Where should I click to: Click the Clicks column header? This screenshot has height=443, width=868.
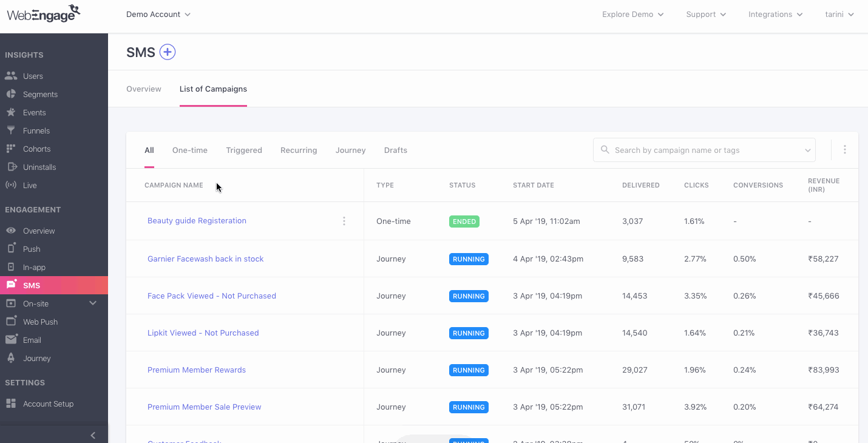(x=696, y=185)
